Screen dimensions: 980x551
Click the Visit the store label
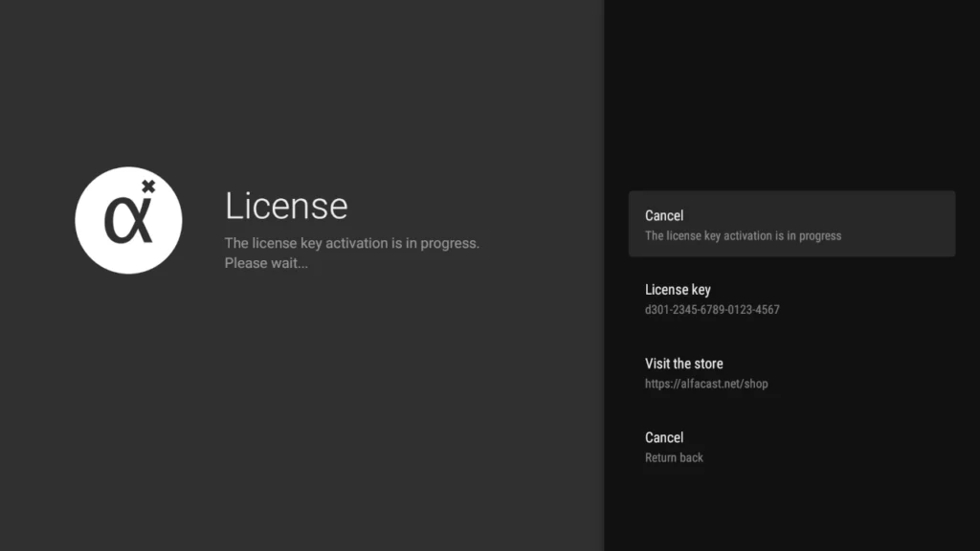683,364
